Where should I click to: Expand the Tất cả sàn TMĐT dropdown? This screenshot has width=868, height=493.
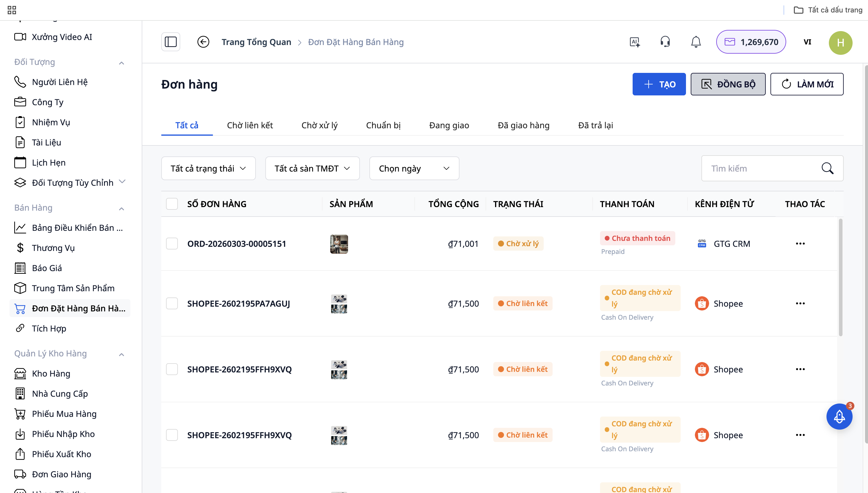(x=312, y=168)
